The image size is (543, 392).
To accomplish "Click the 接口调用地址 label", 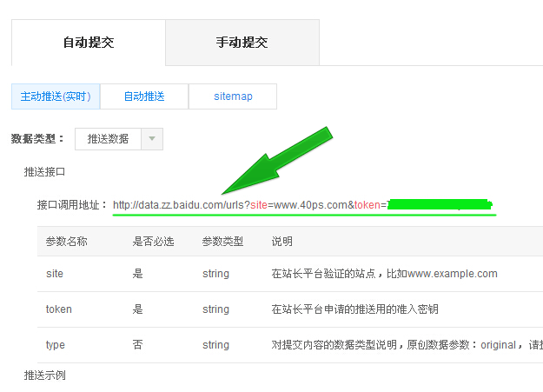I will [72, 205].
